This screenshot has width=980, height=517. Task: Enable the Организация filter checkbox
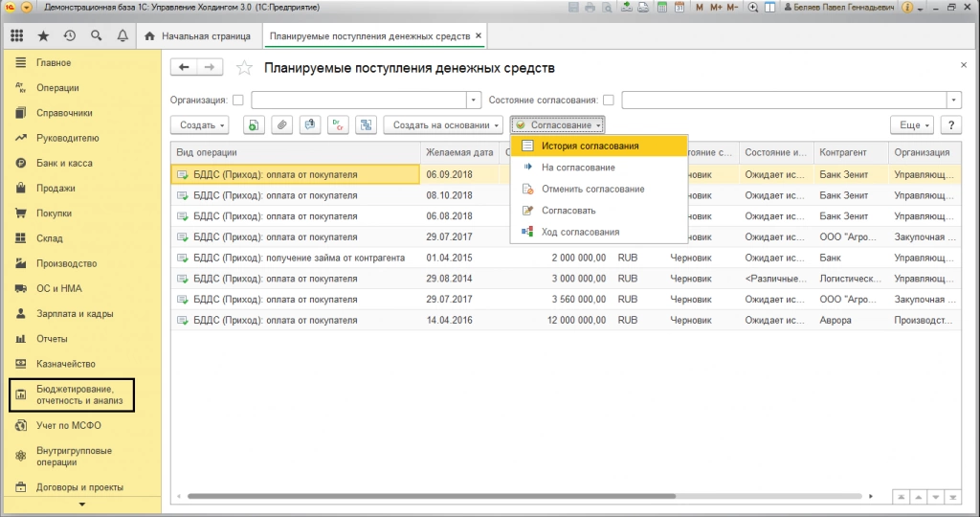237,100
